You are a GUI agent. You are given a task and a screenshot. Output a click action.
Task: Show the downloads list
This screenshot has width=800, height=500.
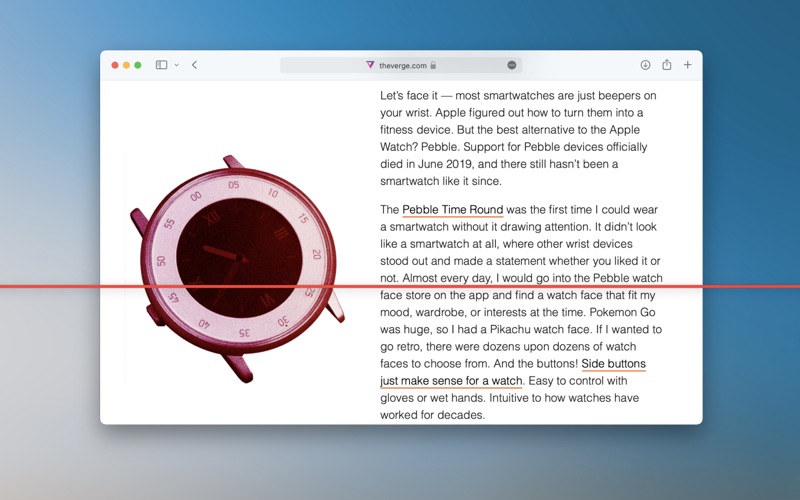pos(645,65)
